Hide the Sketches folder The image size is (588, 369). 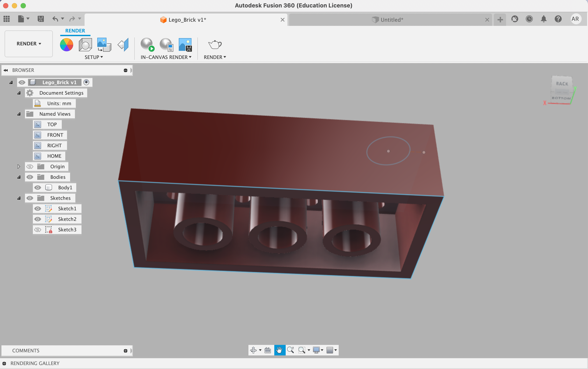(30, 198)
